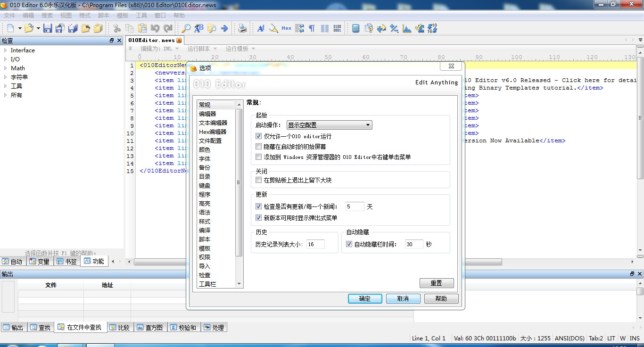Open the 文件 menu

coord(9,16)
